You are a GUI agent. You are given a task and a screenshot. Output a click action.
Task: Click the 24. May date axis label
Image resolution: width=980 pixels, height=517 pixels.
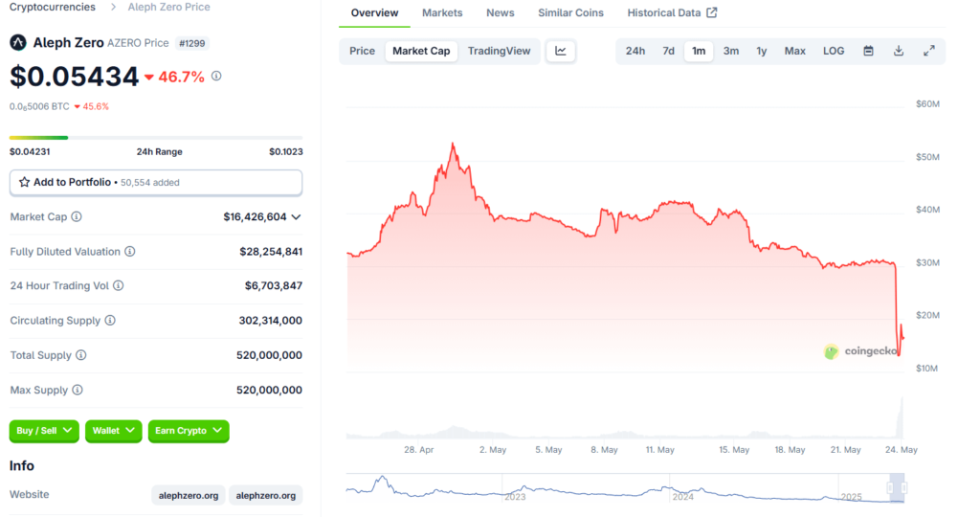902,449
